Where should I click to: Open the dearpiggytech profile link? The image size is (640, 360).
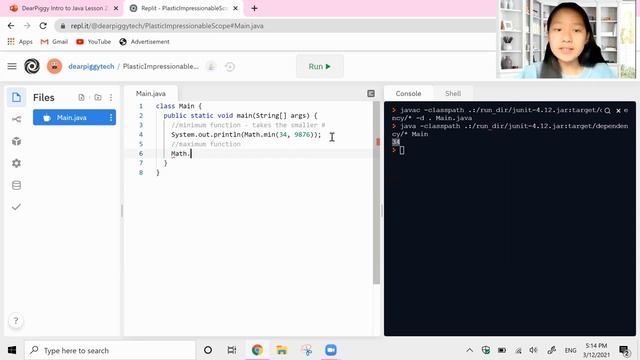pyautogui.click(x=91, y=66)
